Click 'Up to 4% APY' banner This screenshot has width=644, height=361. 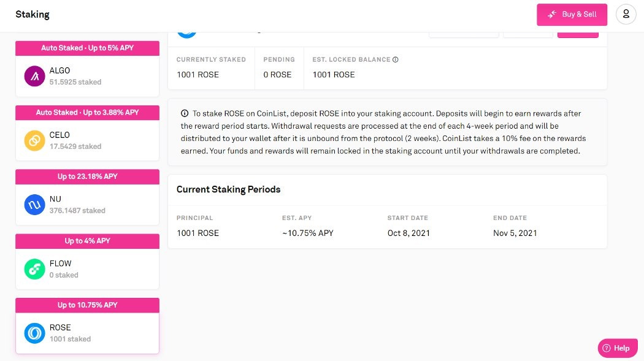(87, 241)
